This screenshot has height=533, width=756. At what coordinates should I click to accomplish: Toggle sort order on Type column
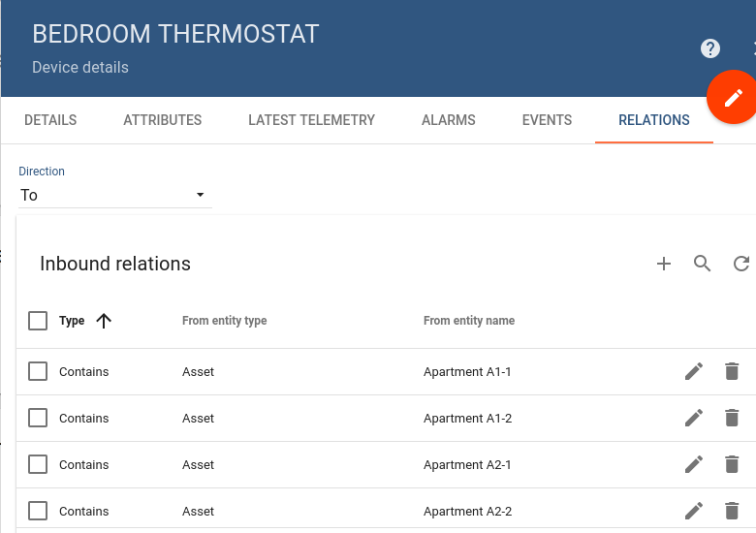pyautogui.click(x=73, y=321)
